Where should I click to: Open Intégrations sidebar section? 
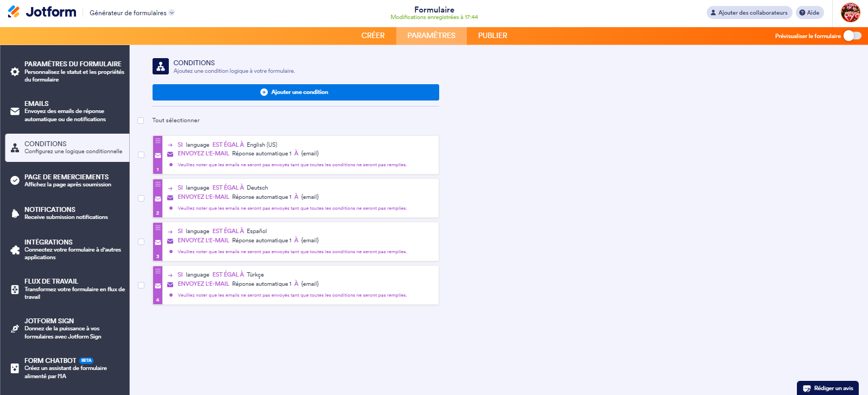[x=67, y=249]
